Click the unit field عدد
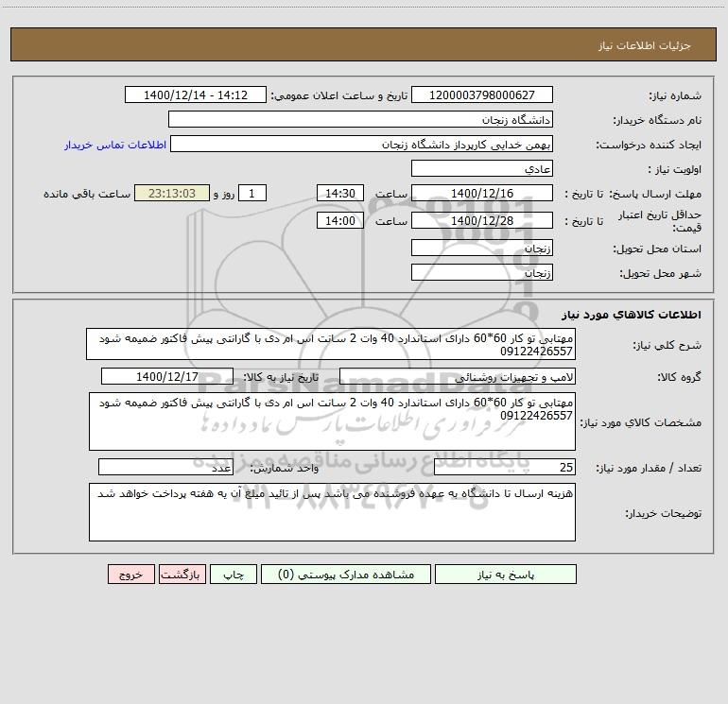The width and height of the screenshot is (728, 704). [x=165, y=468]
